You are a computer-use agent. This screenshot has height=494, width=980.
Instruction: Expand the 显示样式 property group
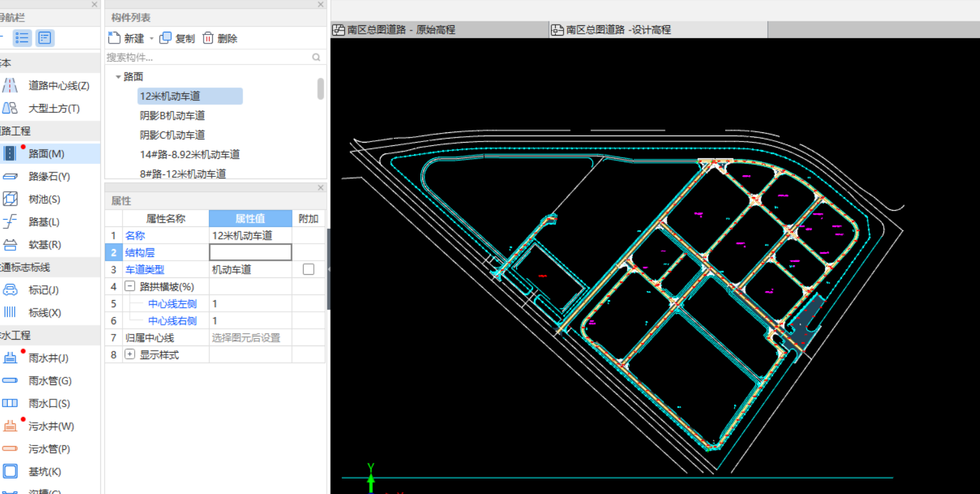(x=130, y=355)
